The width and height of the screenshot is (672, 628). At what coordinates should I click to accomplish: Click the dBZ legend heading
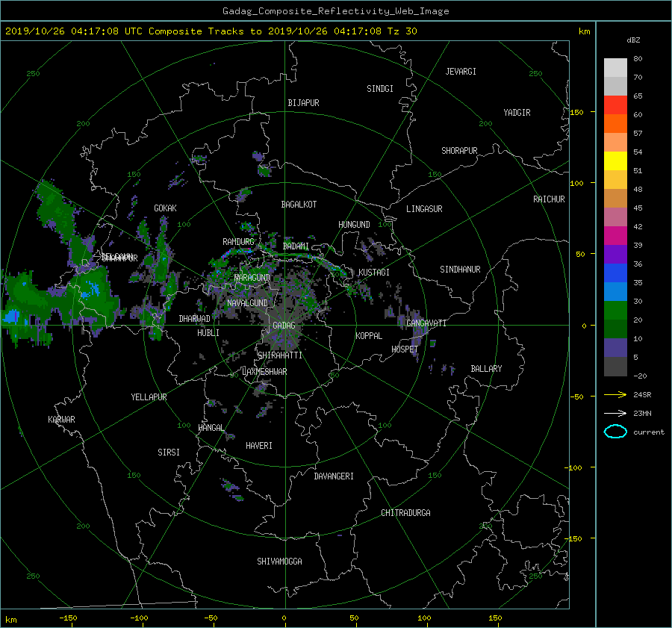coord(633,40)
